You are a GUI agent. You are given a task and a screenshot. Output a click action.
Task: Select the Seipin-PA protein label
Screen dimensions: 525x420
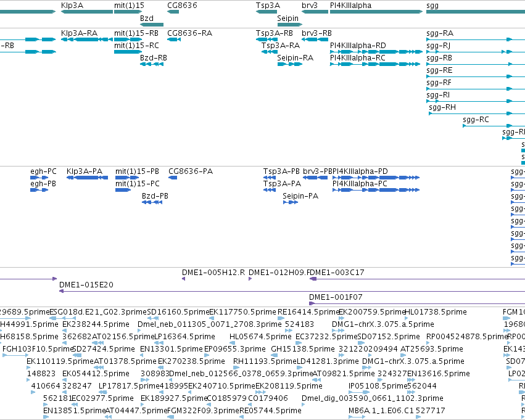tap(300, 196)
